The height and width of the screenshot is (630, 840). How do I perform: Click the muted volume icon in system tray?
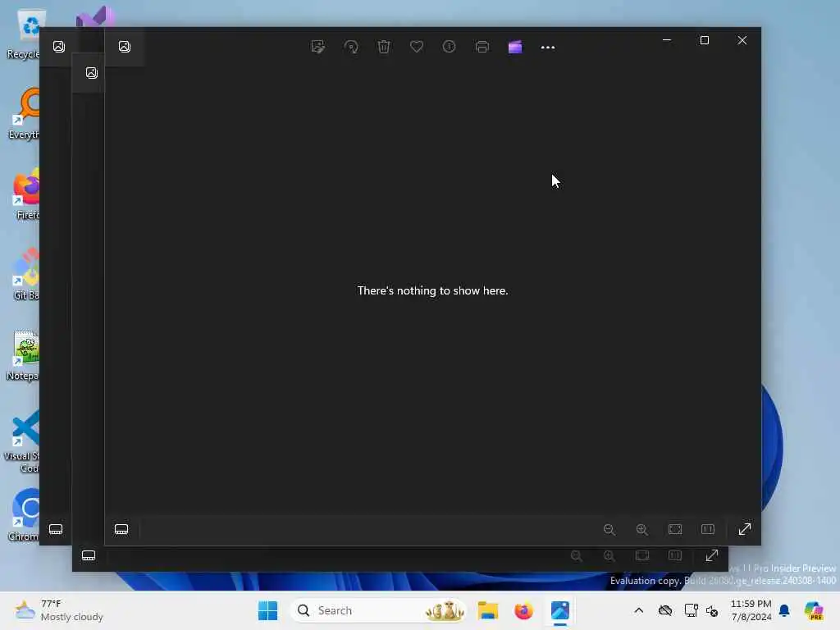[712, 610]
